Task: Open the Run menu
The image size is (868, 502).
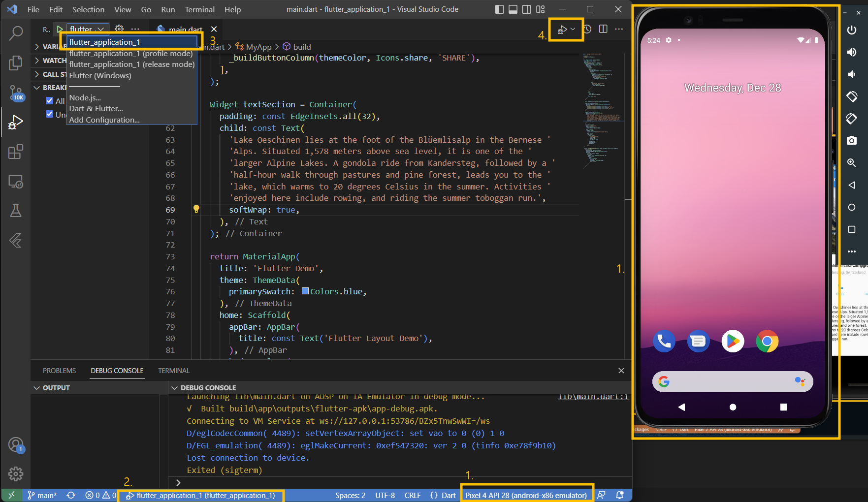Action: click(167, 9)
